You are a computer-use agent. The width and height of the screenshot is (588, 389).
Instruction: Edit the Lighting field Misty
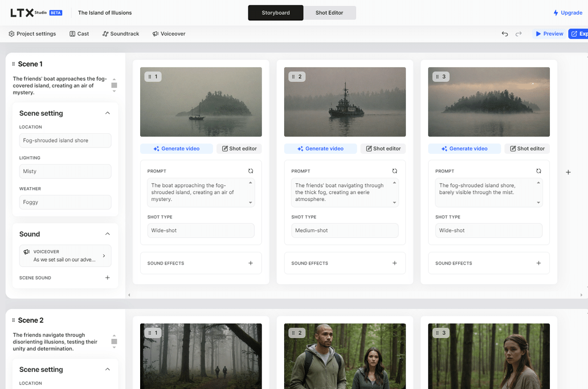point(65,171)
